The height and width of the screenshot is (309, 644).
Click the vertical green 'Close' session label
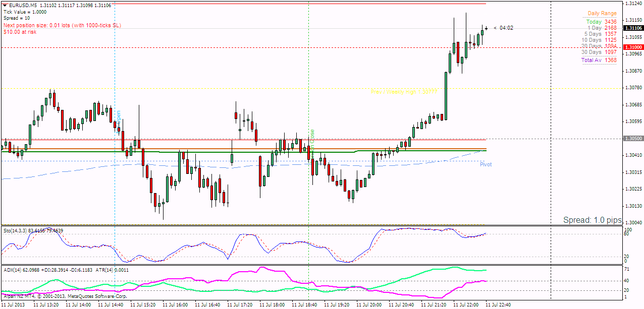click(312, 137)
